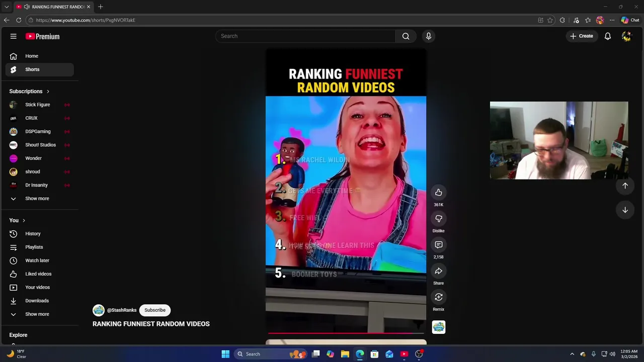The image size is (644, 362).
Task: Open Dr Insanity subscription channel
Action: [x=39, y=185]
